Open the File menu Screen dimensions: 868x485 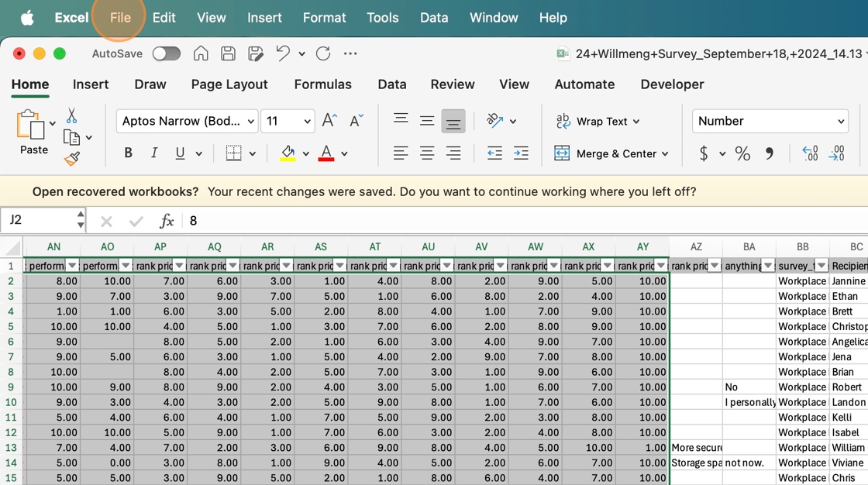(x=120, y=17)
